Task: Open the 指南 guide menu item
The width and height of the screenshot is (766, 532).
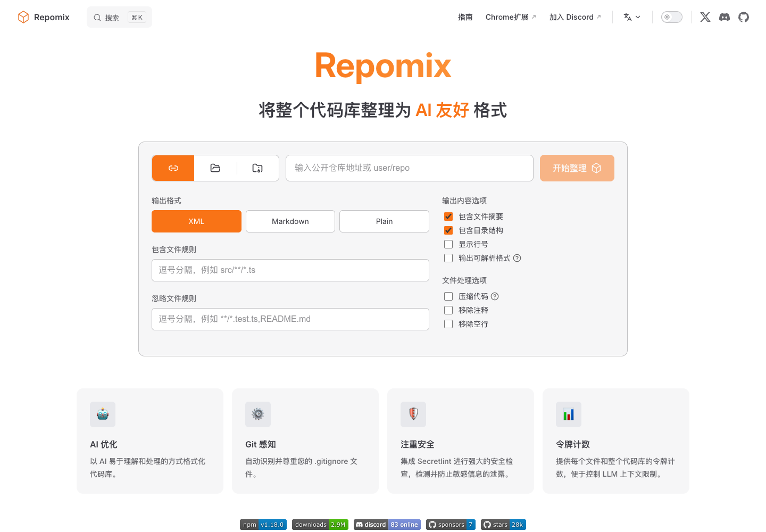Action: [x=465, y=17]
